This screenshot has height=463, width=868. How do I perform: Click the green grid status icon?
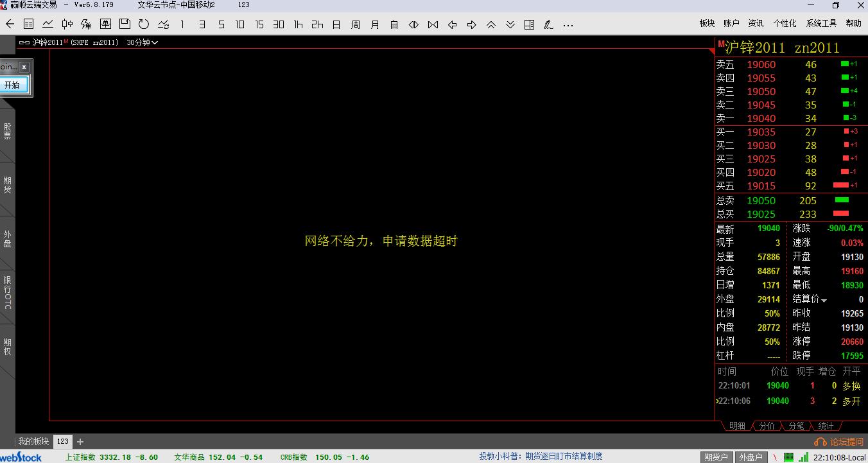tap(788, 457)
